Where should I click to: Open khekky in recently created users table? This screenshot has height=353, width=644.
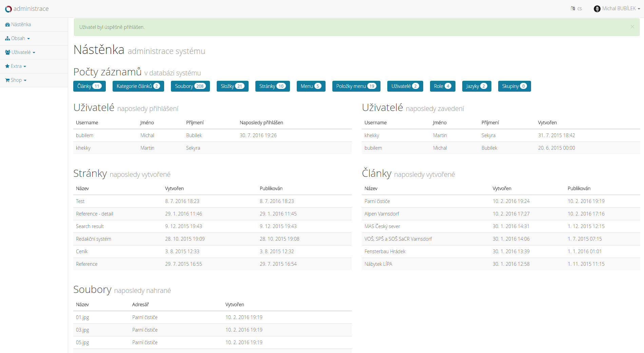coord(372,135)
